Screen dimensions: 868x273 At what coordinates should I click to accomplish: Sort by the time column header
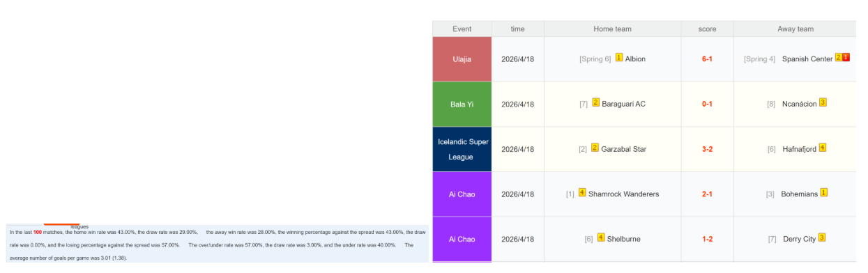tap(518, 29)
